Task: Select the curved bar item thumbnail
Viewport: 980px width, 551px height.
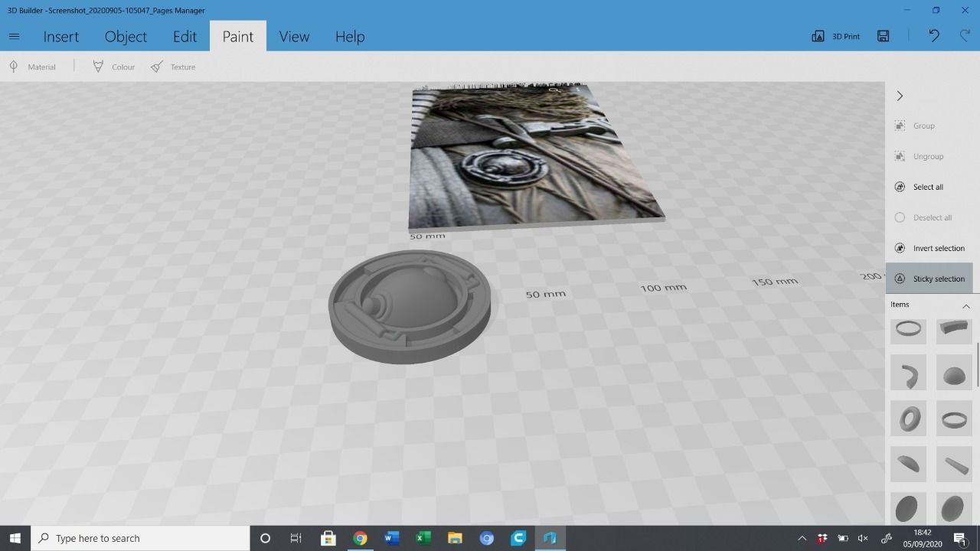Action: tap(954, 330)
